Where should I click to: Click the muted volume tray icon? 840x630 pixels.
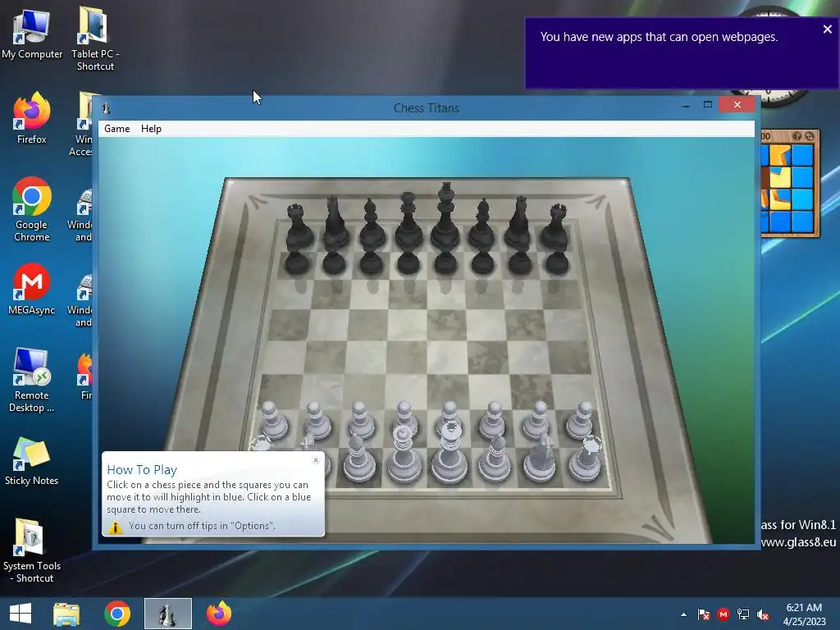click(763, 614)
